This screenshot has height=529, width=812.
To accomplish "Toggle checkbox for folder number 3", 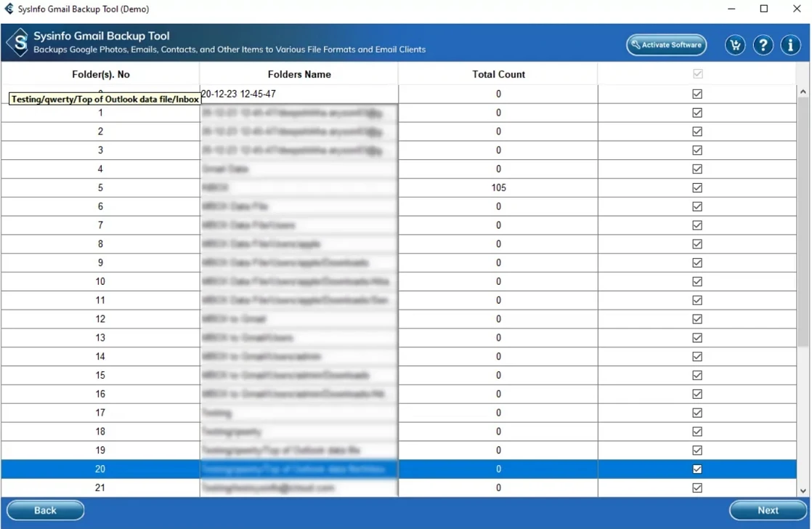I will click(x=697, y=150).
